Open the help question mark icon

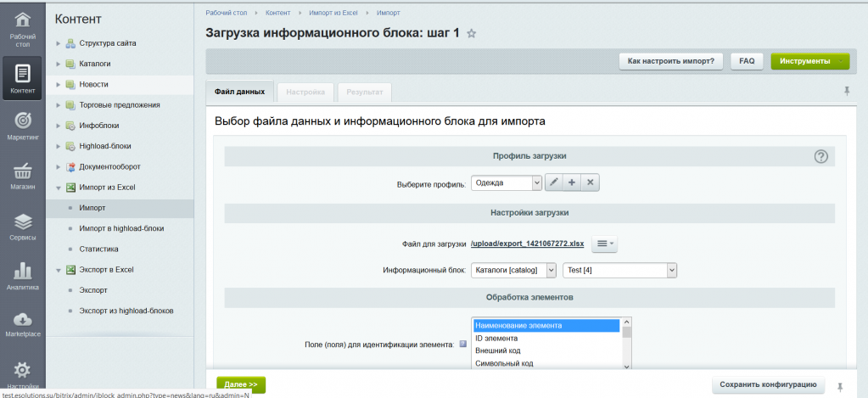point(820,156)
